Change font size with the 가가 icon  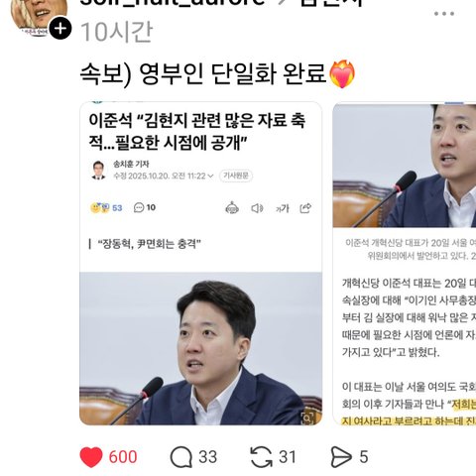[x=282, y=208]
